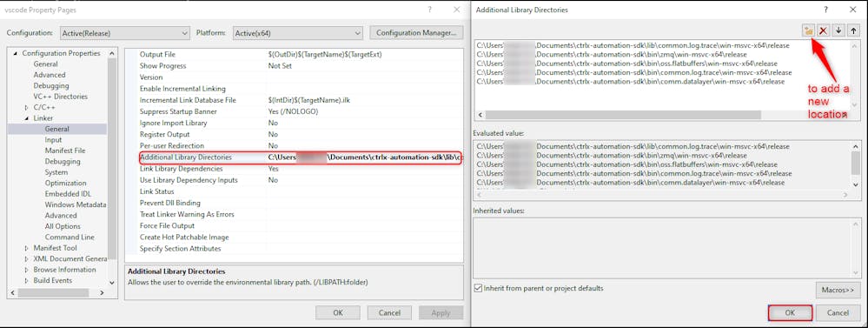Expand the Build Events node
Image resolution: width=868 pixels, height=328 pixels.
tap(27, 280)
